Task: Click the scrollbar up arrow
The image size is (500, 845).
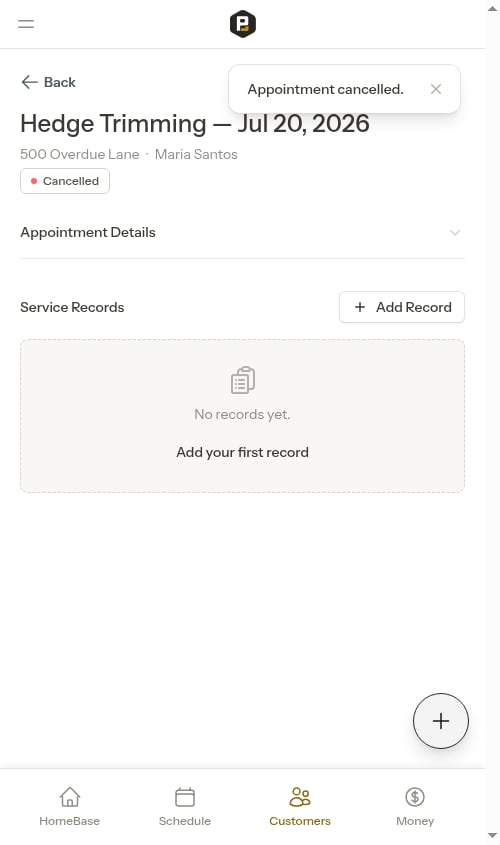Action: [492, 8]
